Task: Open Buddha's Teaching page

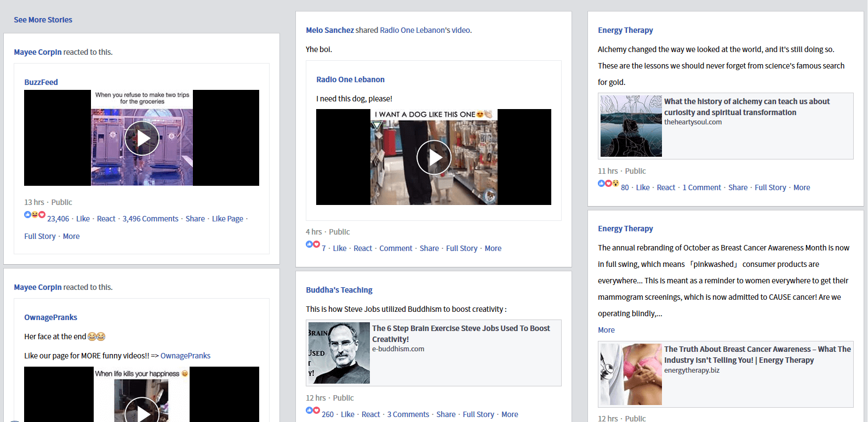Action: point(339,290)
